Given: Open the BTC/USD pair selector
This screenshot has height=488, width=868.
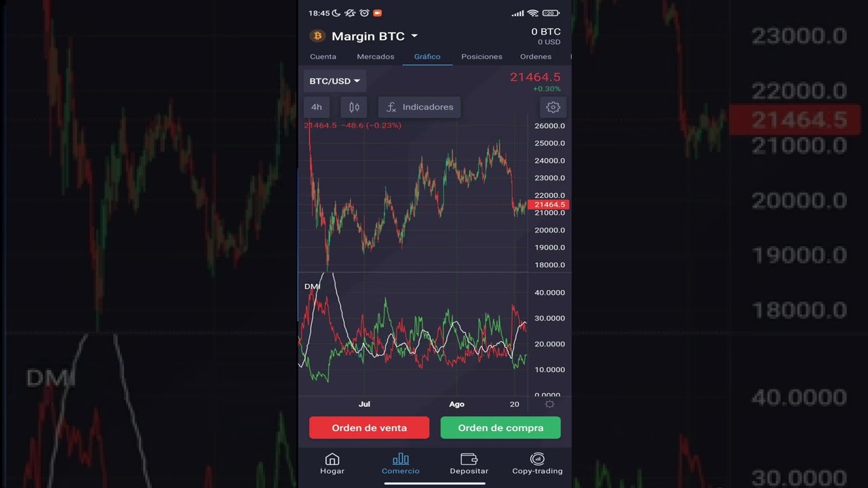Looking at the screenshot, I should (x=334, y=81).
